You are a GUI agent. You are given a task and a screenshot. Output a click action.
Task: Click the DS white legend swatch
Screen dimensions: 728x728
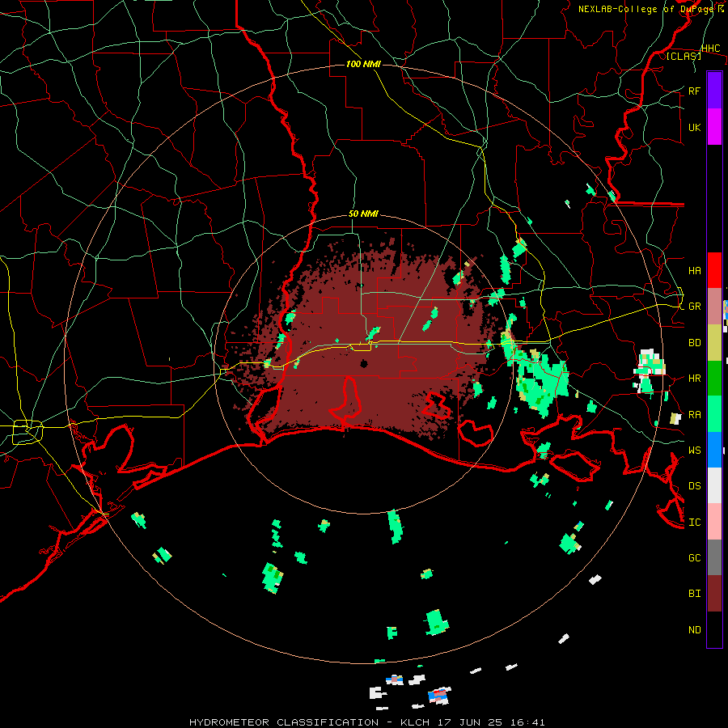click(x=714, y=485)
